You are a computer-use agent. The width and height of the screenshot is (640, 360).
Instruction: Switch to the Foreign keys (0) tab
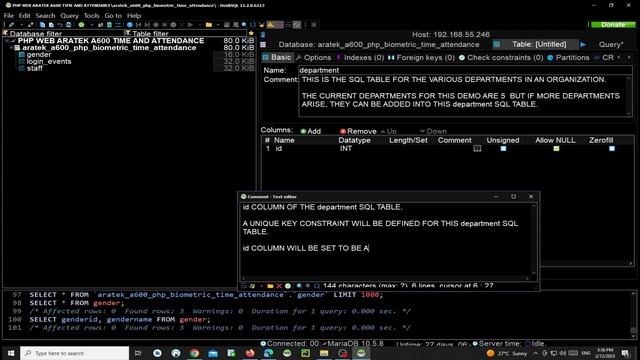pos(421,58)
